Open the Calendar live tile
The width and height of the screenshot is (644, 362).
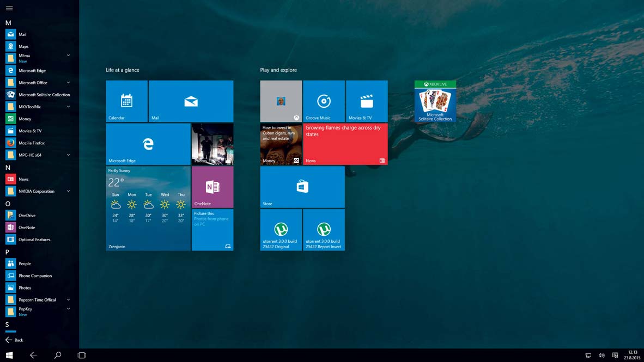pyautogui.click(x=126, y=101)
